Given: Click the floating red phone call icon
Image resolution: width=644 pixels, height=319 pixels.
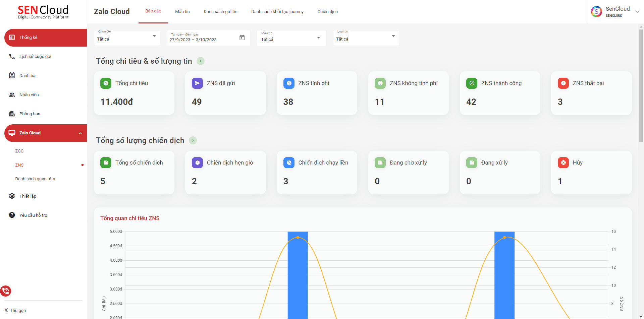Looking at the screenshot, I should (x=6, y=291).
